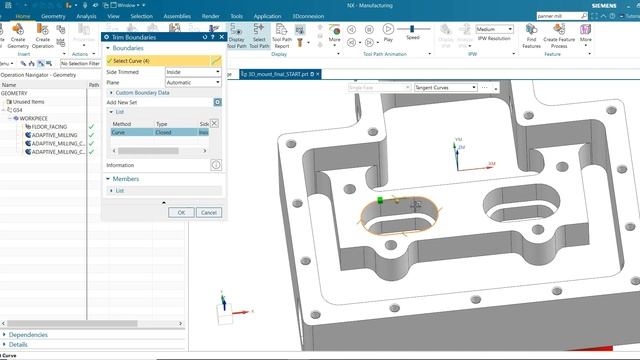Expand the Members List
This screenshot has width=640, height=360.
111,191
